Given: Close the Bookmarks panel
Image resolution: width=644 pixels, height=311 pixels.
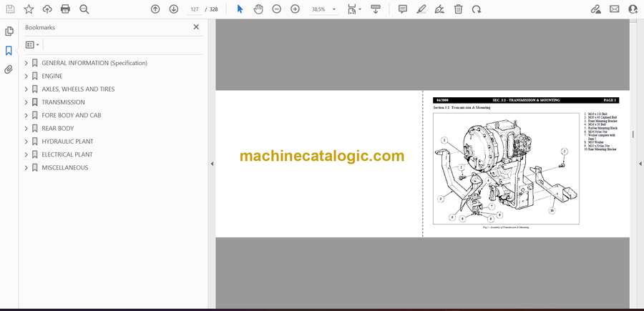Looking at the screenshot, I should pos(196,27).
